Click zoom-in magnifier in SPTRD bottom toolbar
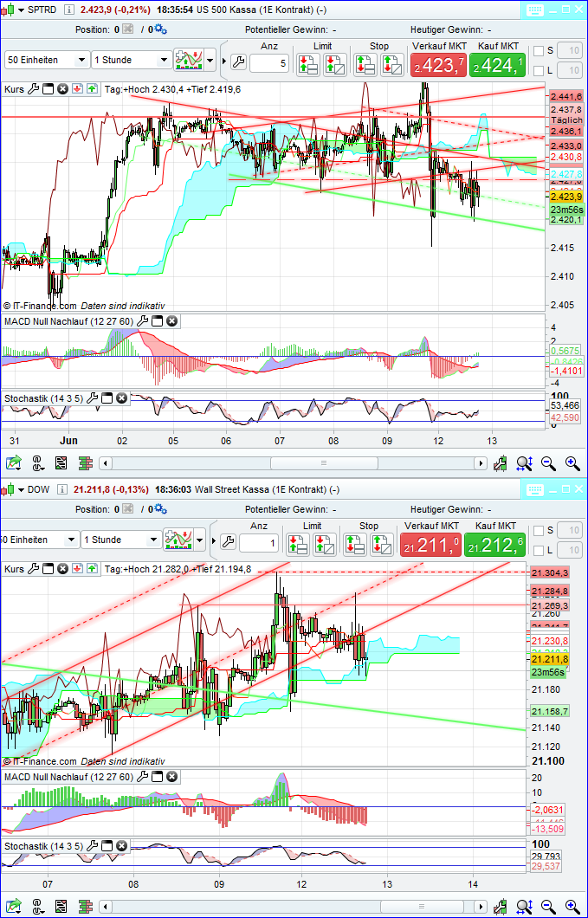This screenshot has height=918, width=588. pos(572,463)
